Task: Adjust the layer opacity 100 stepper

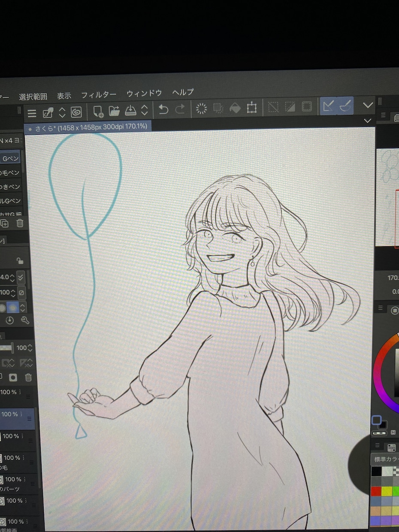Action: click(x=30, y=348)
